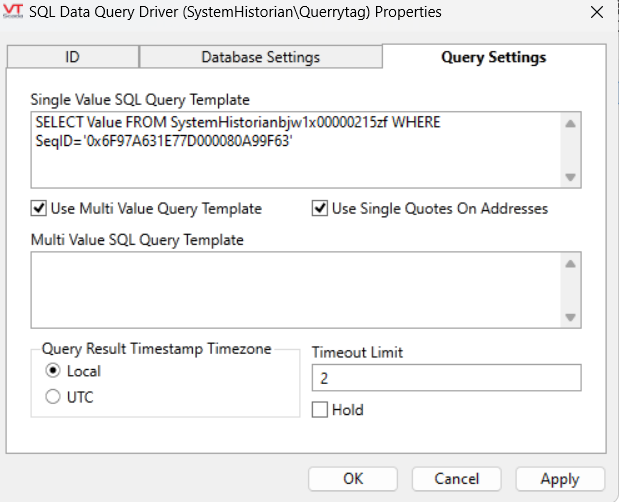
Task: Select the Query Settings tab
Action: pos(493,57)
